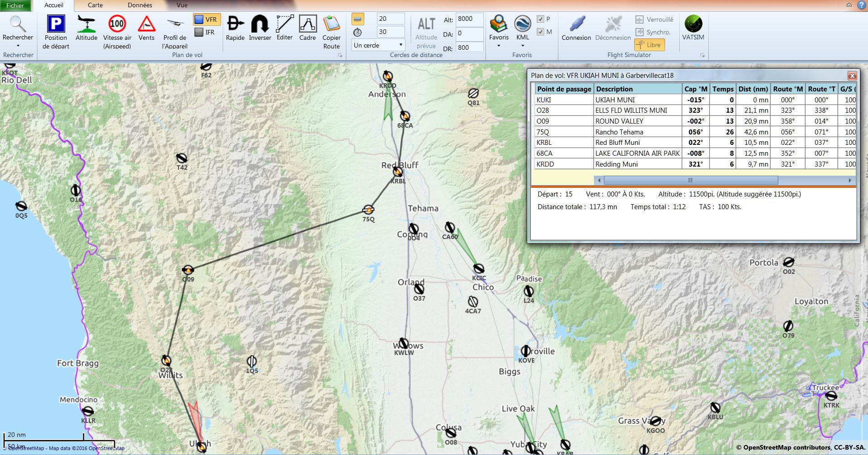The width and height of the screenshot is (868, 455).
Task: Open Plan de vol group dialog launcher
Action: 340,55
